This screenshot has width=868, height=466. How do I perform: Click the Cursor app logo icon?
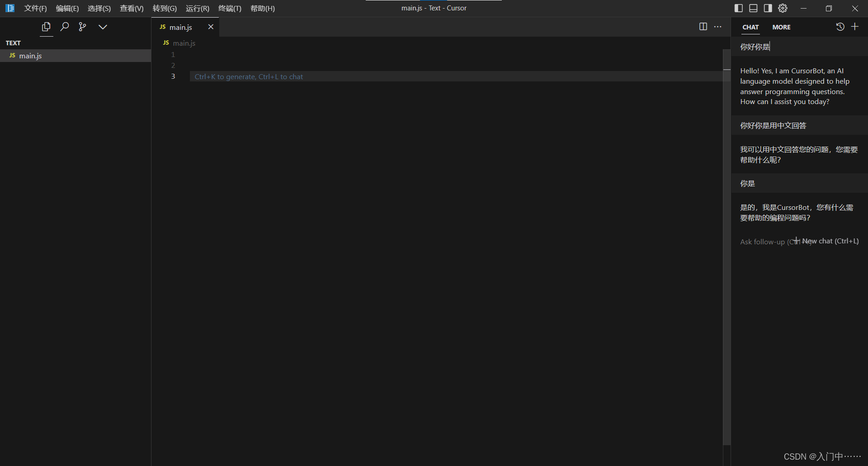coord(10,8)
